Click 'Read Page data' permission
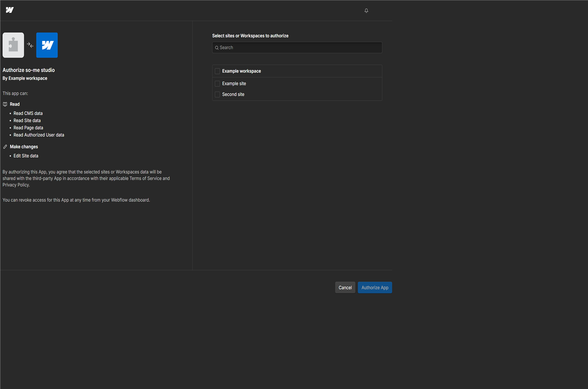Viewport: 588px width, 389px height. tap(28, 128)
